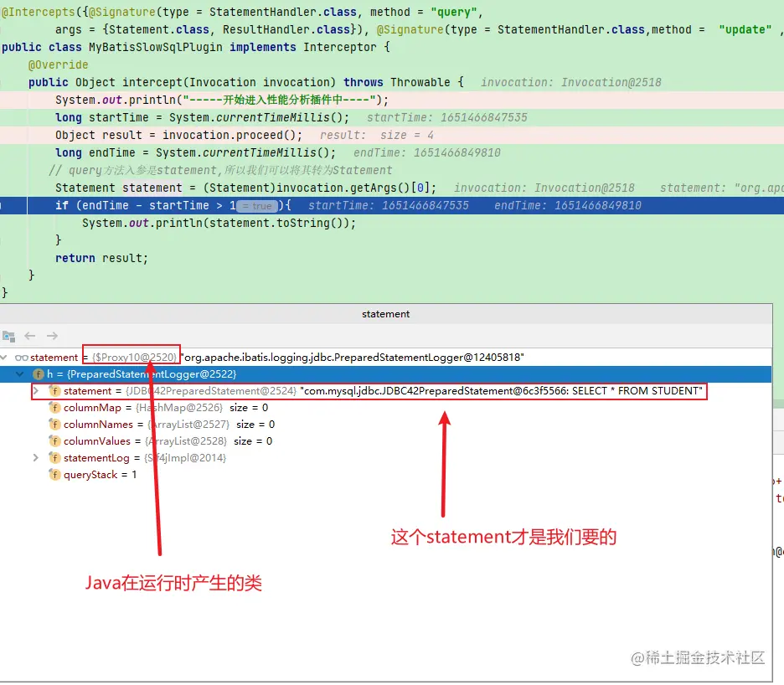Viewport: 784px width, 685px height.
Task: Click the statement popup title bar
Action: (x=385, y=314)
